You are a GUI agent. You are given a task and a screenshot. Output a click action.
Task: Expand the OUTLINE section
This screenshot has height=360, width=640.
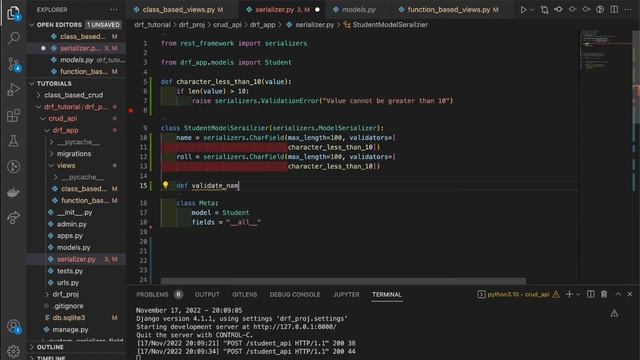tap(50, 347)
